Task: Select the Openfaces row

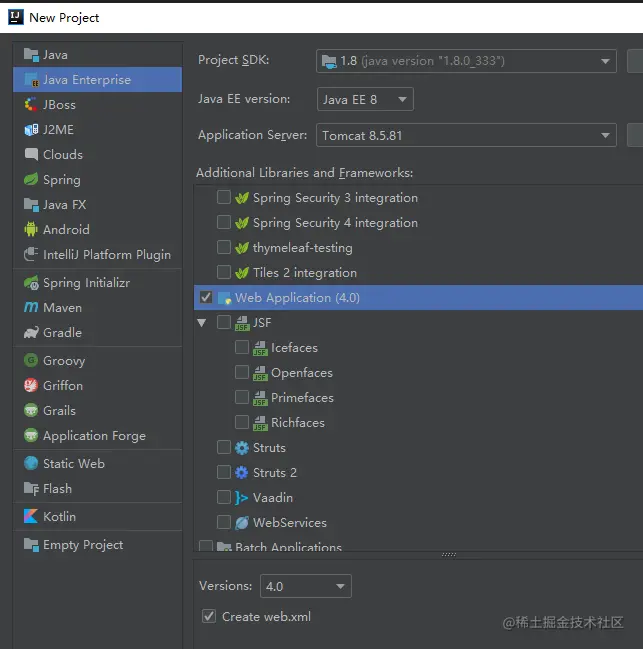Action: click(418, 373)
